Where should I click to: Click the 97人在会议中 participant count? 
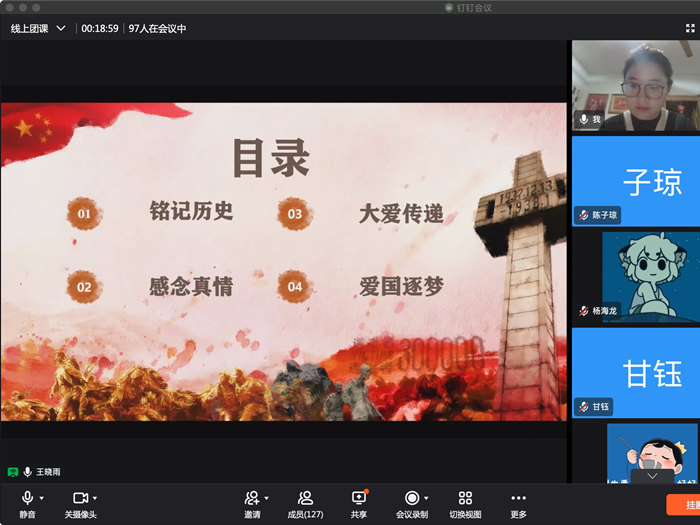(157, 29)
